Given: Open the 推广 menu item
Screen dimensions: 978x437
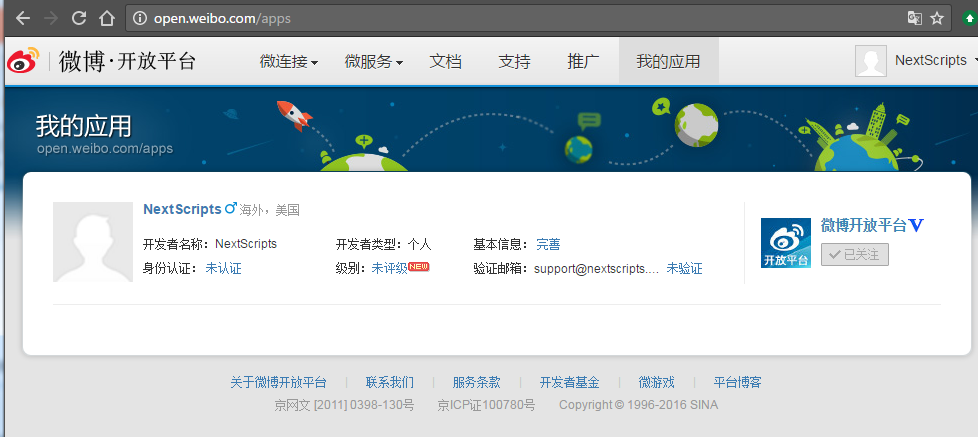Looking at the screenshot, I should tap(583, 62).
